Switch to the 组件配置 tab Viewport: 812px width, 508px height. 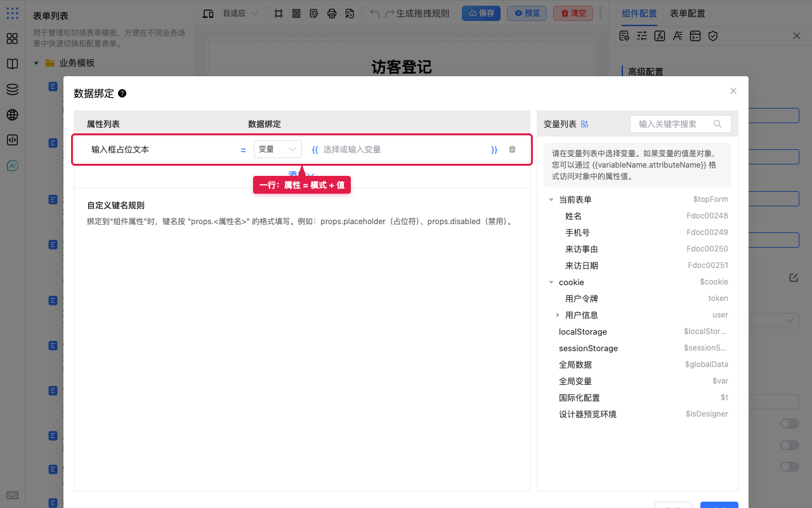pyautogui.click(x=639, y=13)
